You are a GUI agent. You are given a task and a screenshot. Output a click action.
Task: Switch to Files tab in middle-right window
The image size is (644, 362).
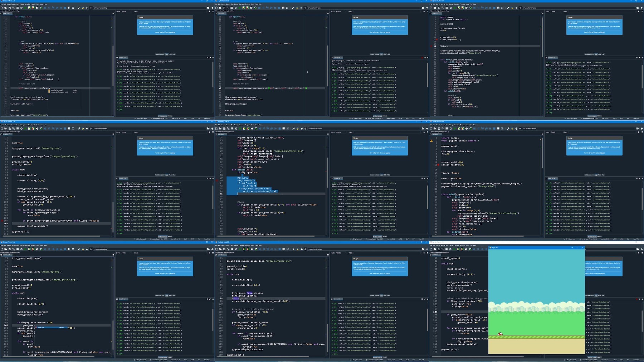pyautogui.click(x=603, y=175)
